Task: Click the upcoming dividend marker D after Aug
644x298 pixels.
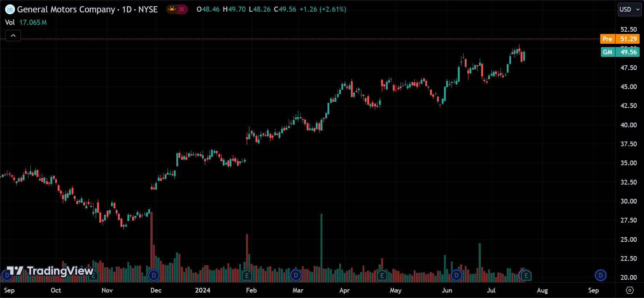Action: [x=601, y=275]
